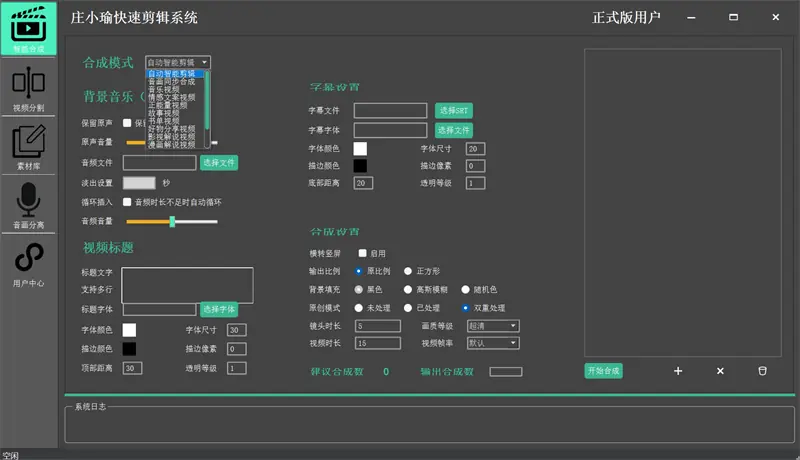Adjust the 音频音量 slider handle
The image size is (800, 460).
[172, 221]
